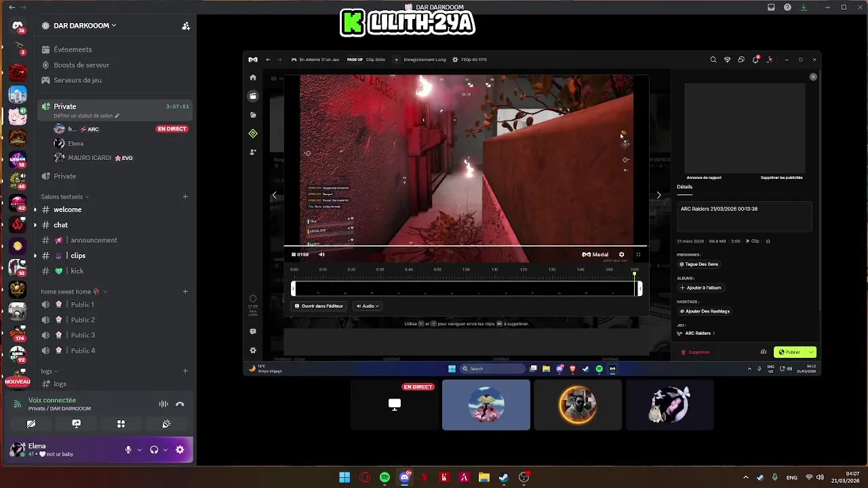The image size is (868, 488).
Task: Open Discord user settings gear
Action: [x=180, y=449]
